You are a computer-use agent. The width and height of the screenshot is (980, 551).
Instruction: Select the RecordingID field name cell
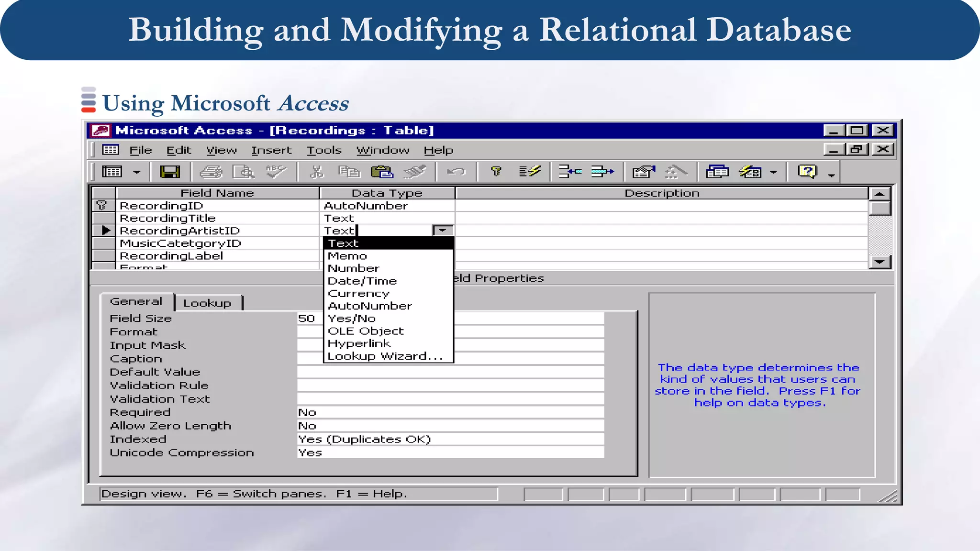click(x=218, y=206)
